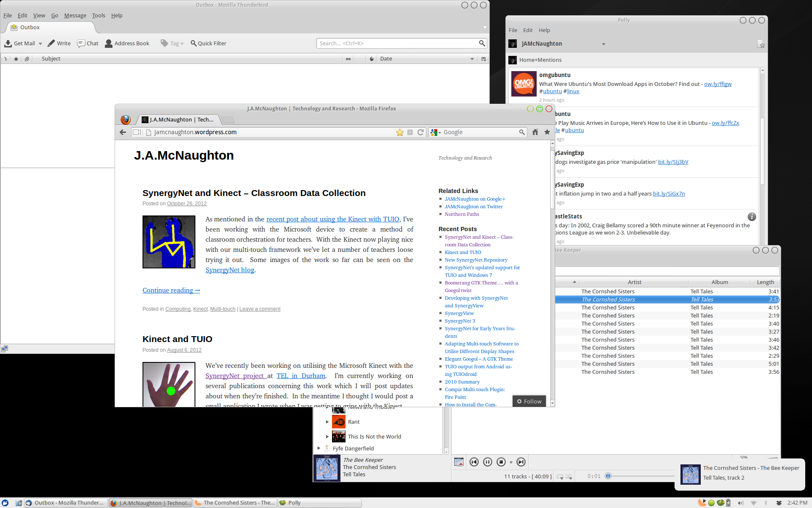Expand the Rant album tree item
Image resolution: width=812 pixels, height=508 pixels.
327,422
